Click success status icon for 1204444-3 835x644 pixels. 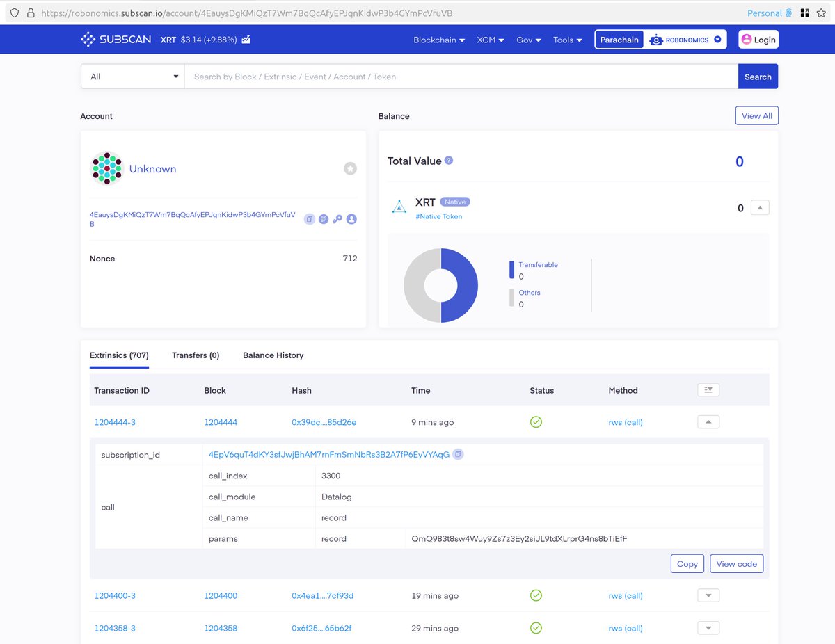[536, 421]
